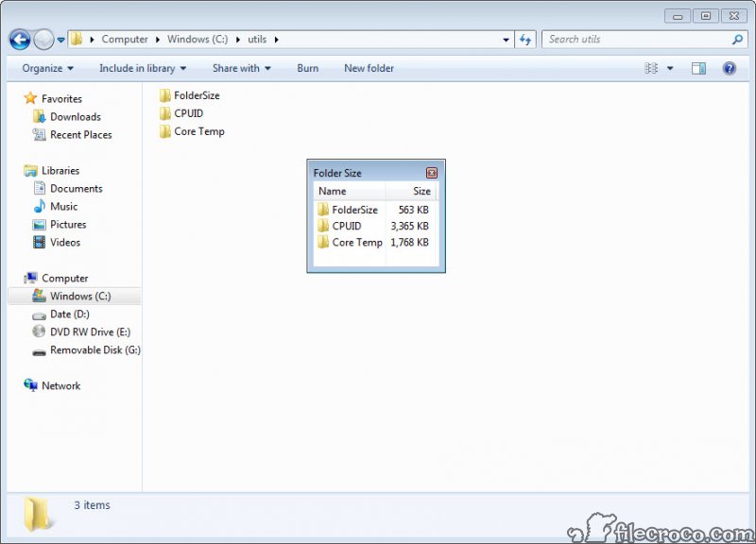The image size is (756, 544).
Task: Open Include in library menu
Action: [143, 68]
